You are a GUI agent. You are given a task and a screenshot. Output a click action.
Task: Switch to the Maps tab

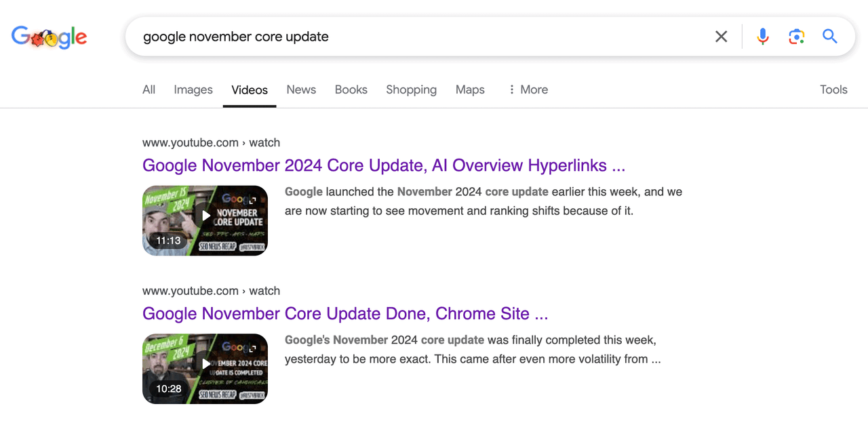coord(470,89)
